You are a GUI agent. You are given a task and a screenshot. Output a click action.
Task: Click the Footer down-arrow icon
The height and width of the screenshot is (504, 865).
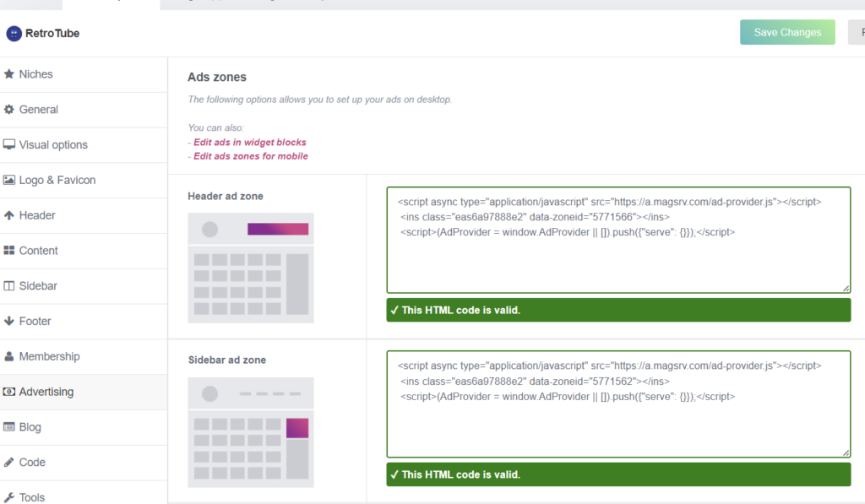point(8,321)
